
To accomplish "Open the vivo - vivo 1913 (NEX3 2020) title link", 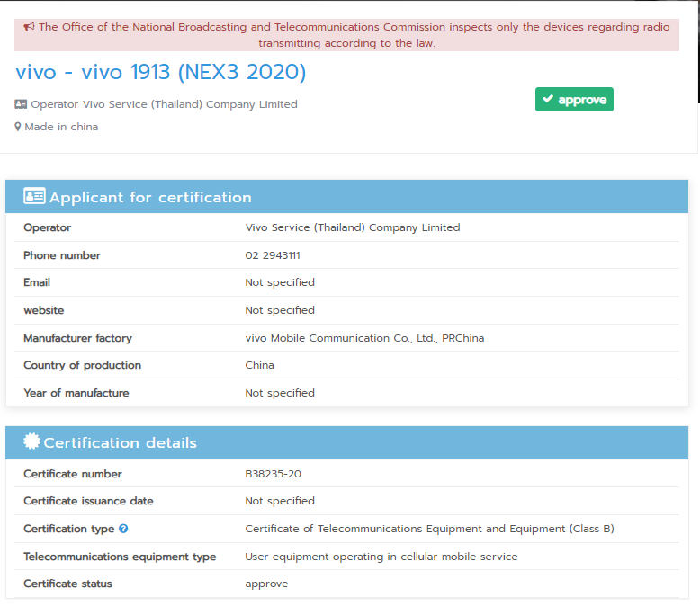I will click(161, 72).
